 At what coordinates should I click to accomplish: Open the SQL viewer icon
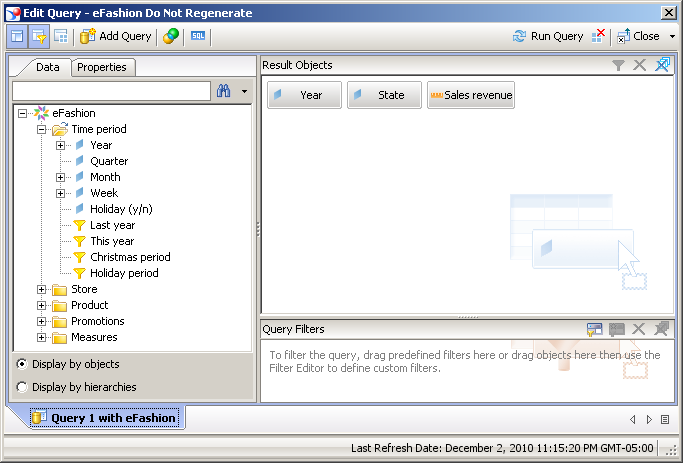[198, 36]
